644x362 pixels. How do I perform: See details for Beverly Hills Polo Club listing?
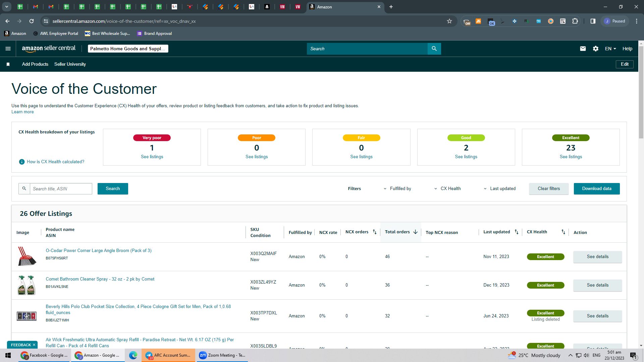click(x=597, y=316)
